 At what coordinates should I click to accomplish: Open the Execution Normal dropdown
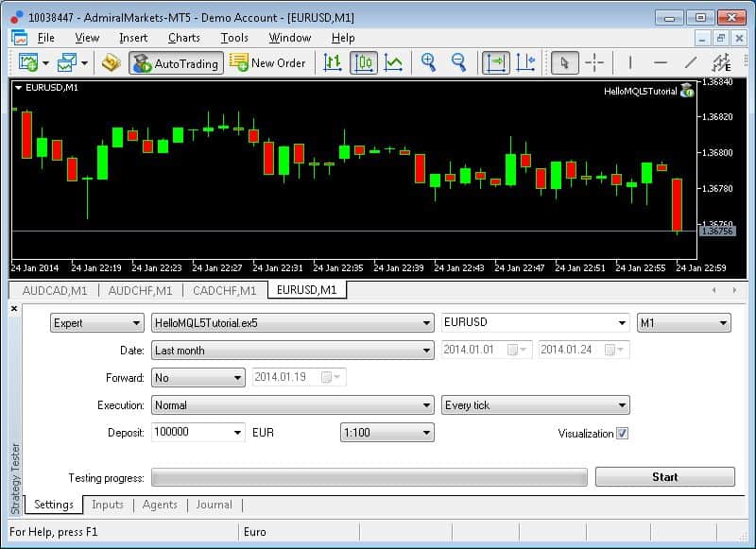pyautogui.click(x=292, y=405)
